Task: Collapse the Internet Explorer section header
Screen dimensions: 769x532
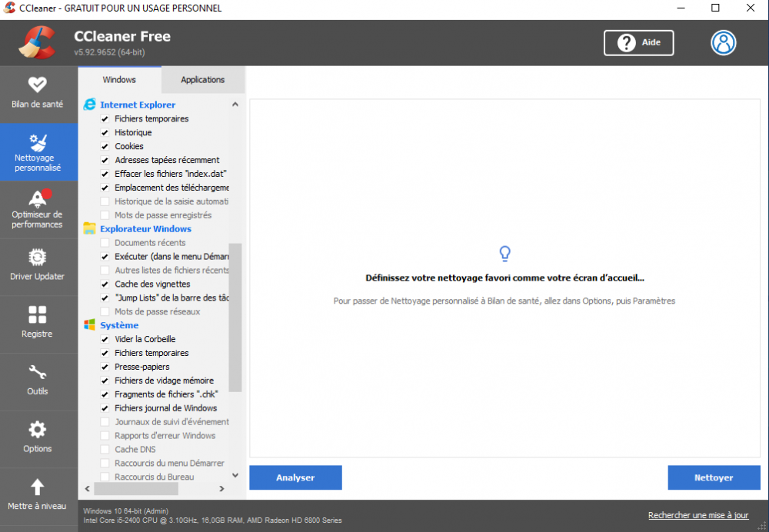Action: (138, 105)
